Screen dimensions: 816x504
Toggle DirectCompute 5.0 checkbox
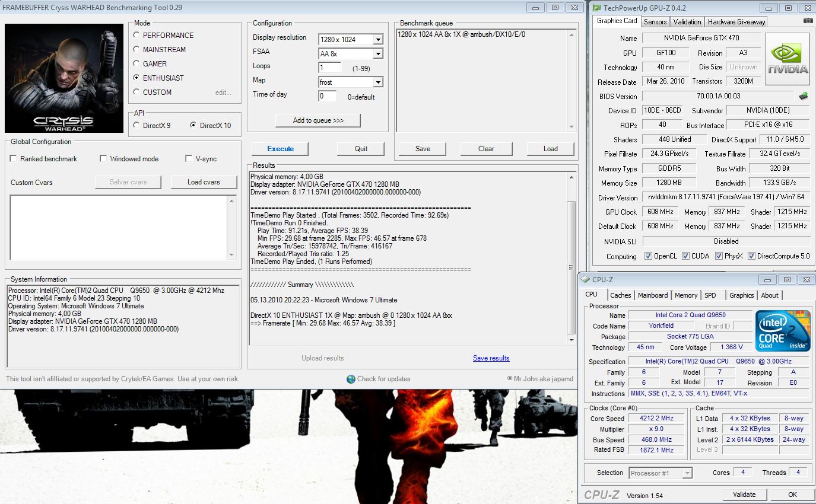752,256
